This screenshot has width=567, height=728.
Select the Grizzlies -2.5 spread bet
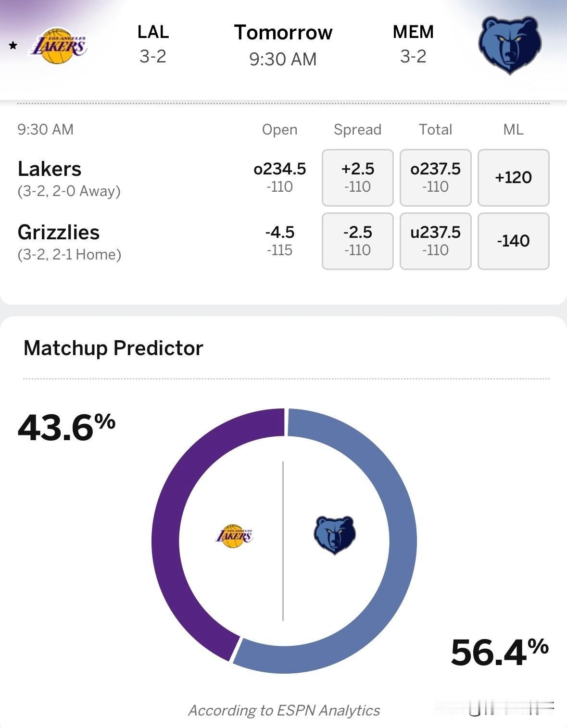click(x=357, y=240)
